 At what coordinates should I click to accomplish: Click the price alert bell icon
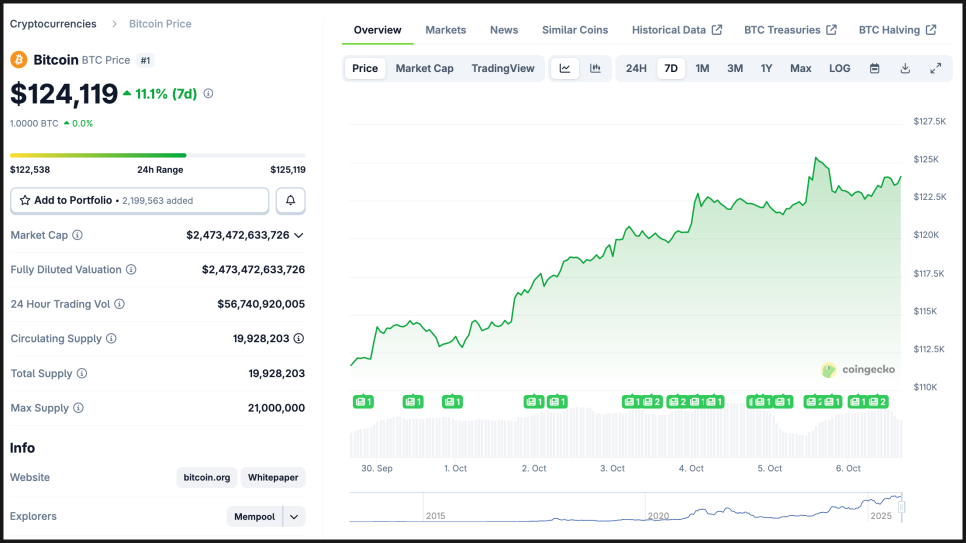click(290, 200)
